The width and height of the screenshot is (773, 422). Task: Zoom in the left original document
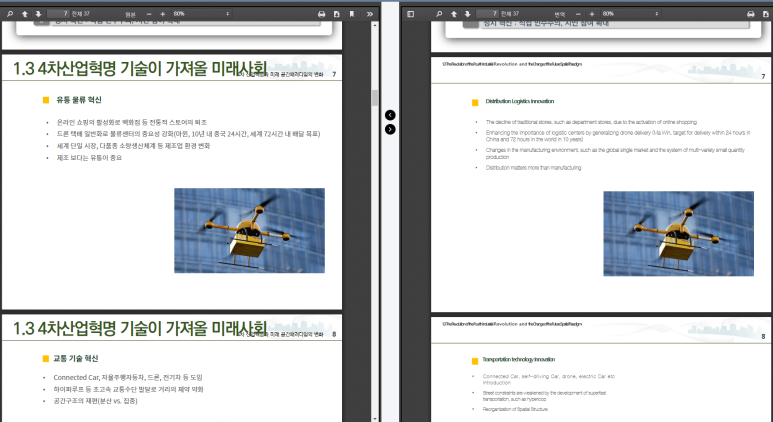[162, 14]
